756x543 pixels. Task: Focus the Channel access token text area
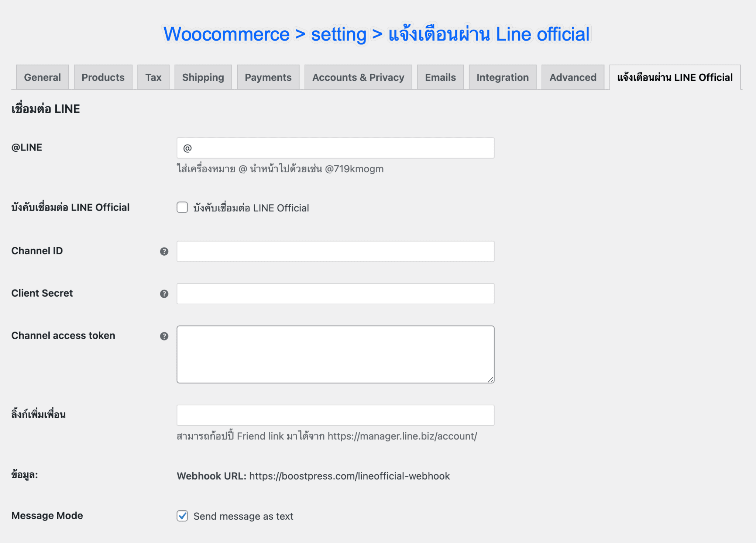tap(335, 353)
